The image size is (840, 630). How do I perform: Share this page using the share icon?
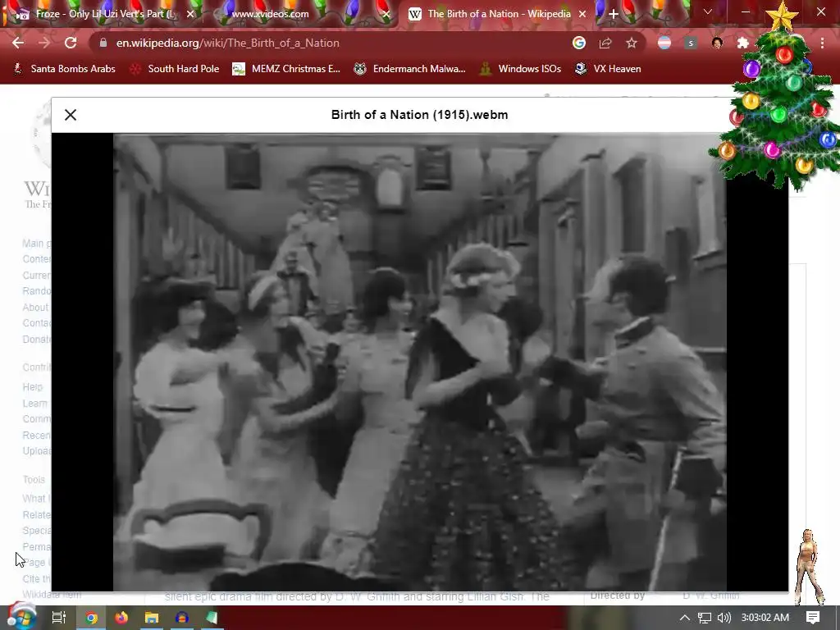click(x=605, y=43)
